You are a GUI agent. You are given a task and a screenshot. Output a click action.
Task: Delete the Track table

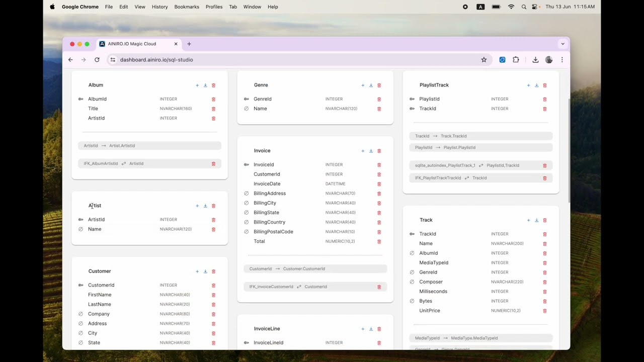pyautogui.click(x=545, y=220)
